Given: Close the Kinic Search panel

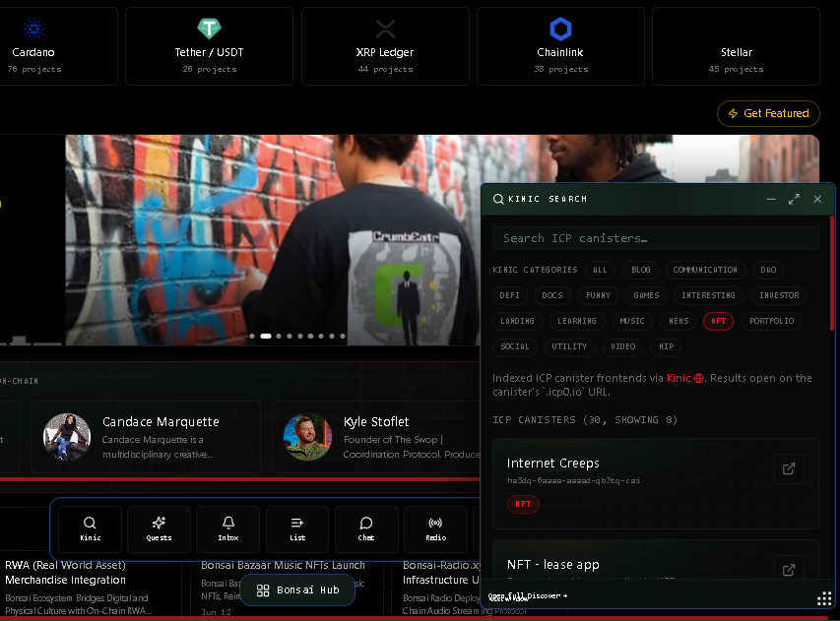Looking at the screenshot, I should (817, 199).
